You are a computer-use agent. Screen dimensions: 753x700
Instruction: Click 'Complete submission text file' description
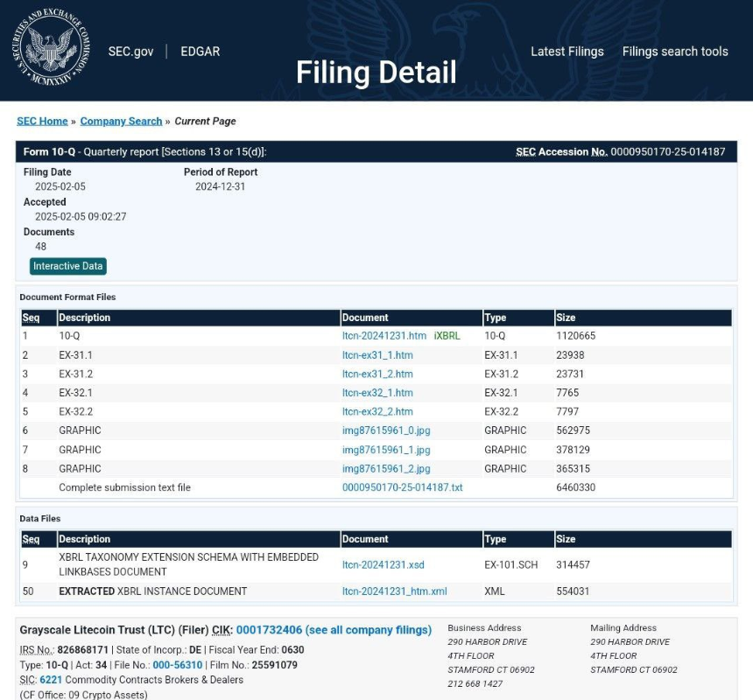[x=125, y=487]
